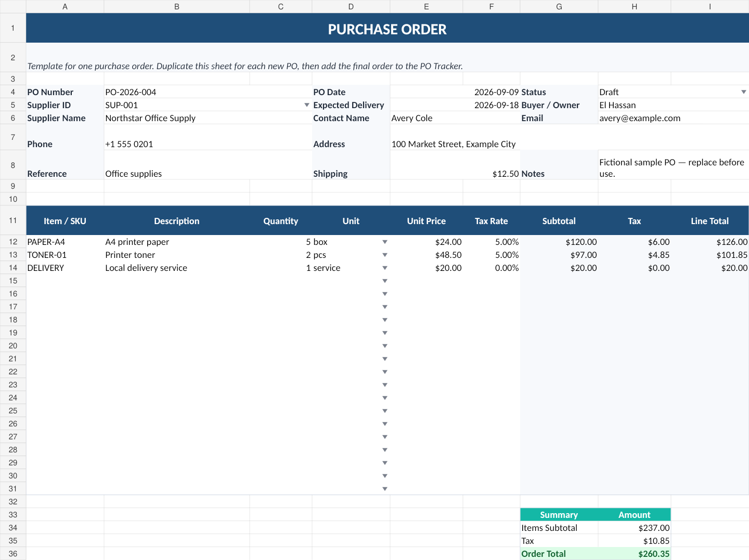Select column G header
This screenshot has width=749, height=560.
tap(559, 6)
